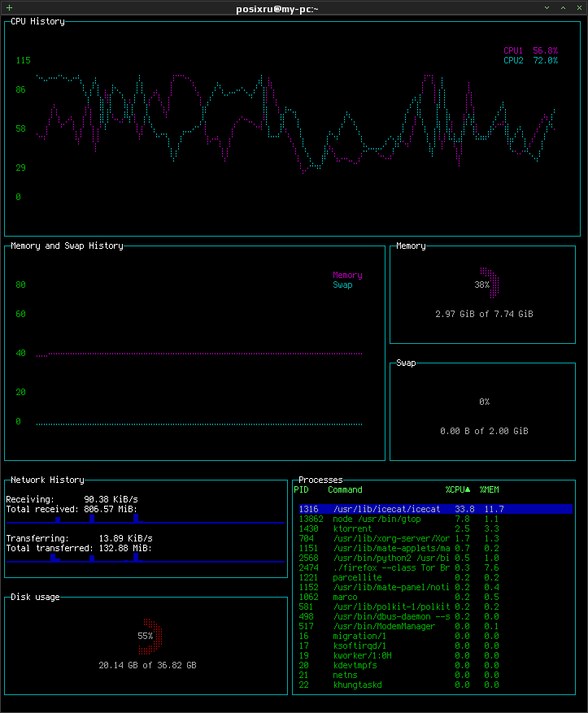Click the 55% disk usage donut gauge
588x713 pixels.
[151, 636]
